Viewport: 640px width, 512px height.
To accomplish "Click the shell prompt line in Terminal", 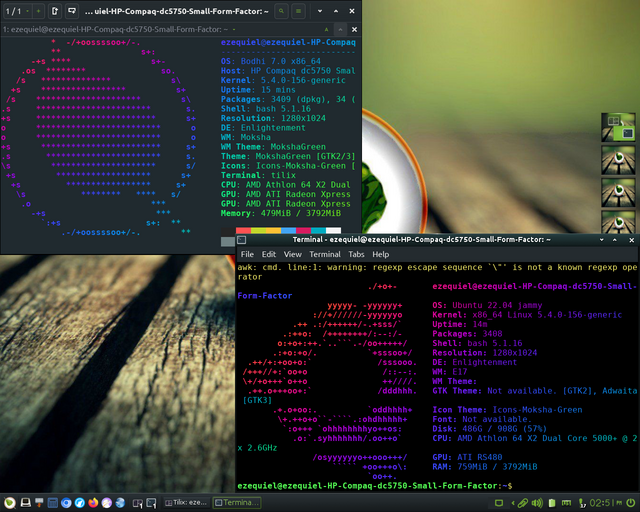I will tap(375, 486).
